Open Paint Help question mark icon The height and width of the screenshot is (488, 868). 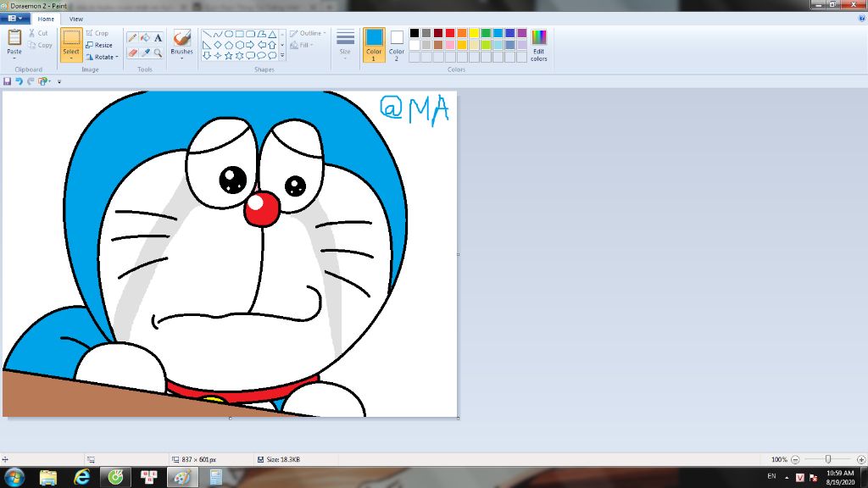pyautogui.click(x=861, y=19)
